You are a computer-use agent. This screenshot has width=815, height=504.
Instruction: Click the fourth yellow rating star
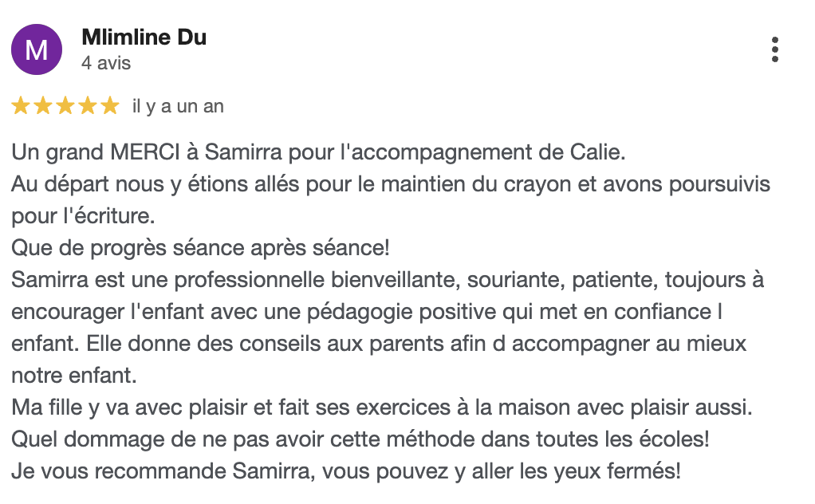pyautogui.click(x=88, y=106)
